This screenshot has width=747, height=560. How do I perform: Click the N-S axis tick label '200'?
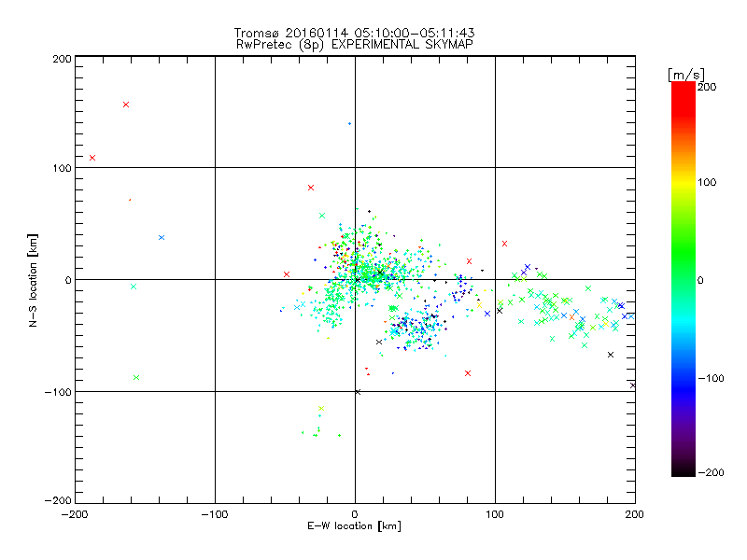(62, 59)
